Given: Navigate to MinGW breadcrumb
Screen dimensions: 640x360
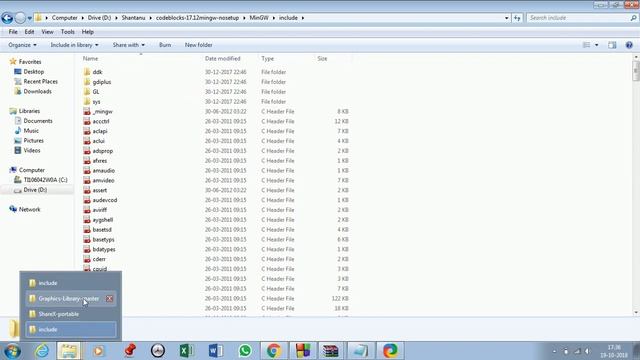Looking at the screenshot, I should click(259, 18).
